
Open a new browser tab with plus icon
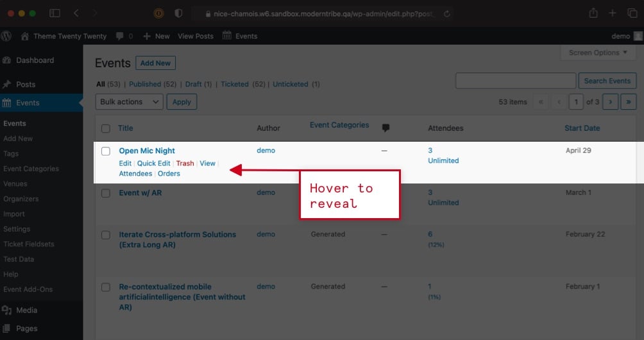click(x=613, y=13)
